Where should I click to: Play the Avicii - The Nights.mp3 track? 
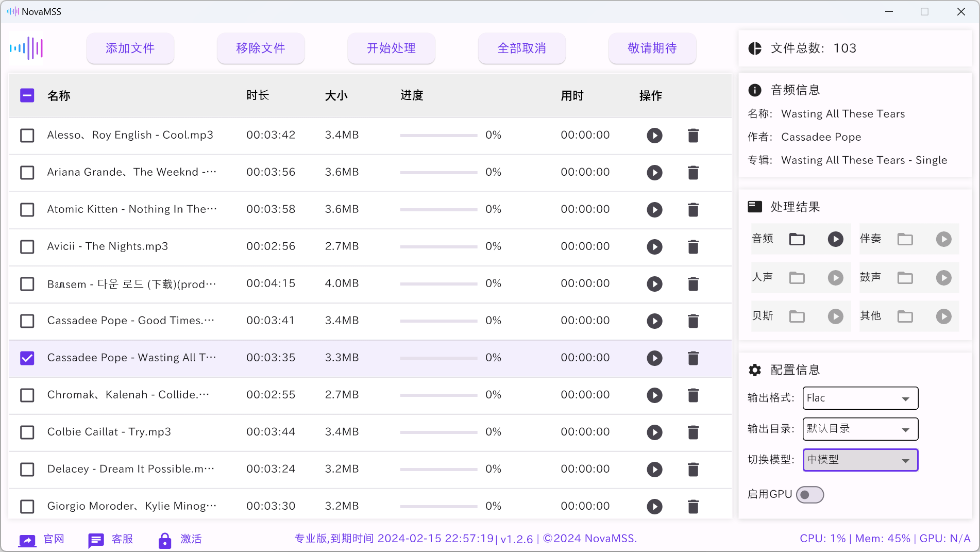[654, 247]
